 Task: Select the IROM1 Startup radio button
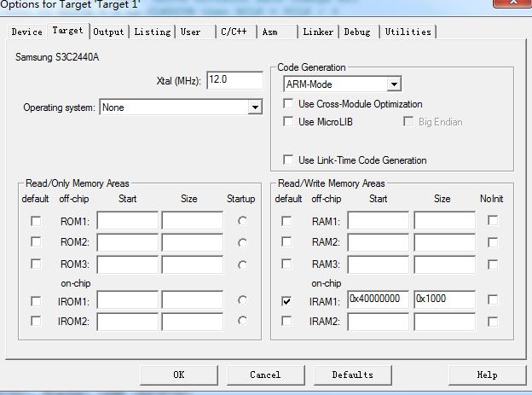(242, 300)
